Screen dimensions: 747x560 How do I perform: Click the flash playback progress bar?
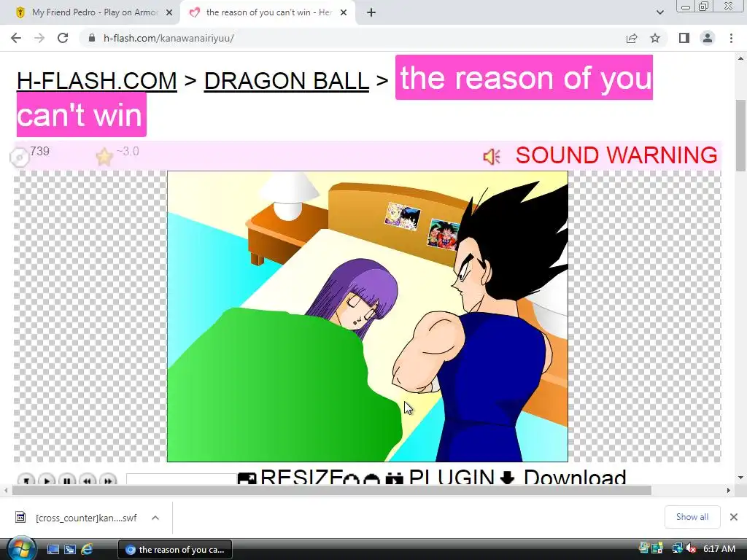(181, 479)
